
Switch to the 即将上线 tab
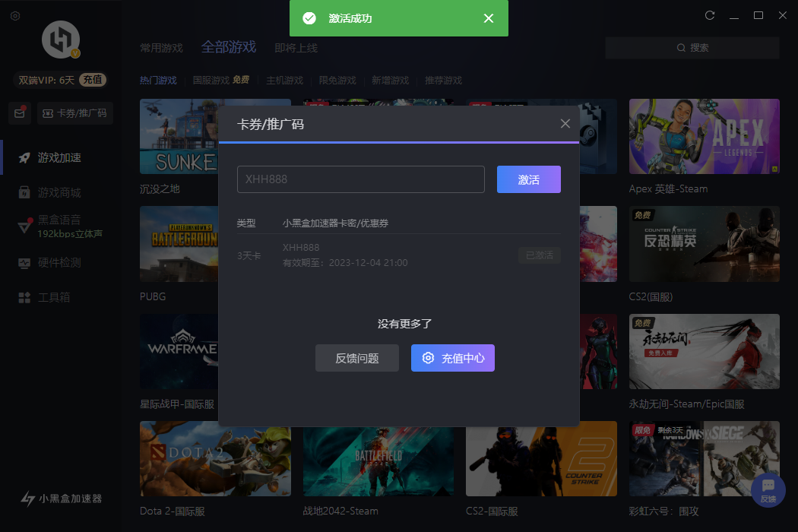pos(296,48)
